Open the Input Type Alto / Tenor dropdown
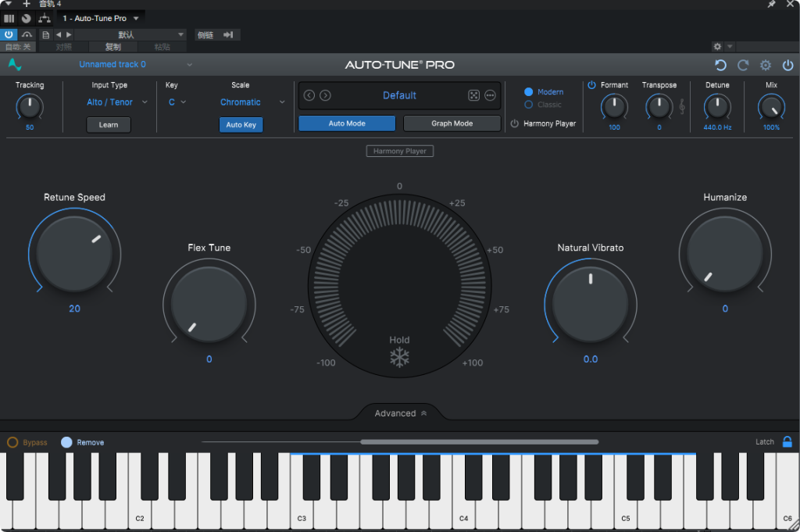This screenshot has height=532, width=800. click(117, 102)
